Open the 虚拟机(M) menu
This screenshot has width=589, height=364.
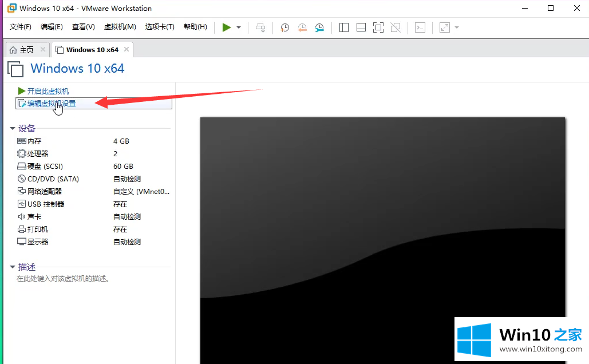point(120,27)
